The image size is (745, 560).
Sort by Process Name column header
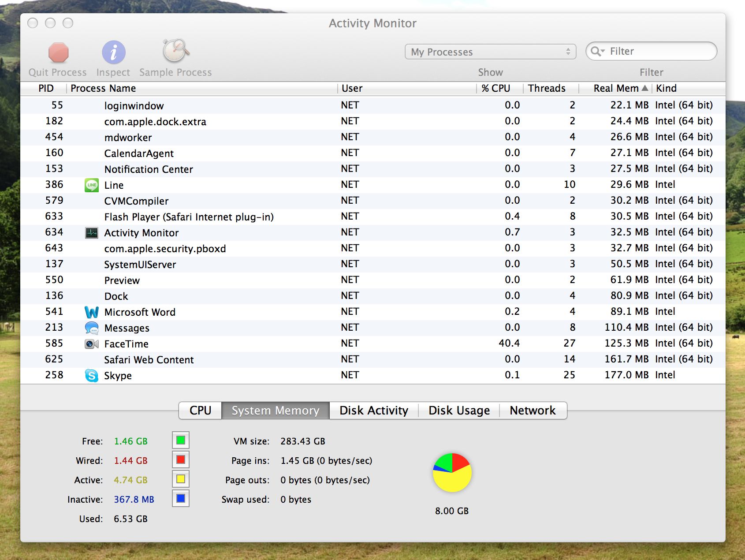tap(202, 88)
